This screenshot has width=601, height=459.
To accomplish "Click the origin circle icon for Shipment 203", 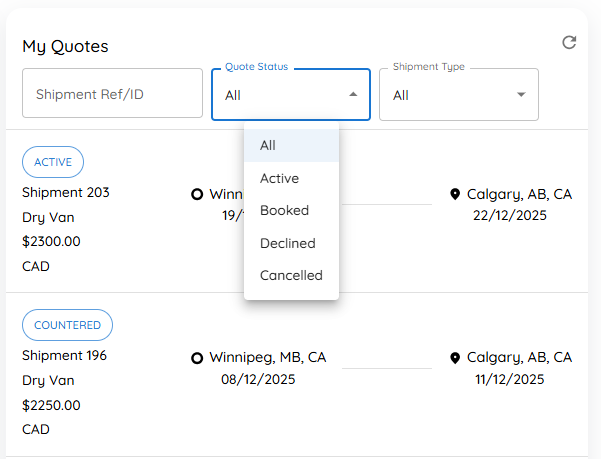I will click(197, 195).
